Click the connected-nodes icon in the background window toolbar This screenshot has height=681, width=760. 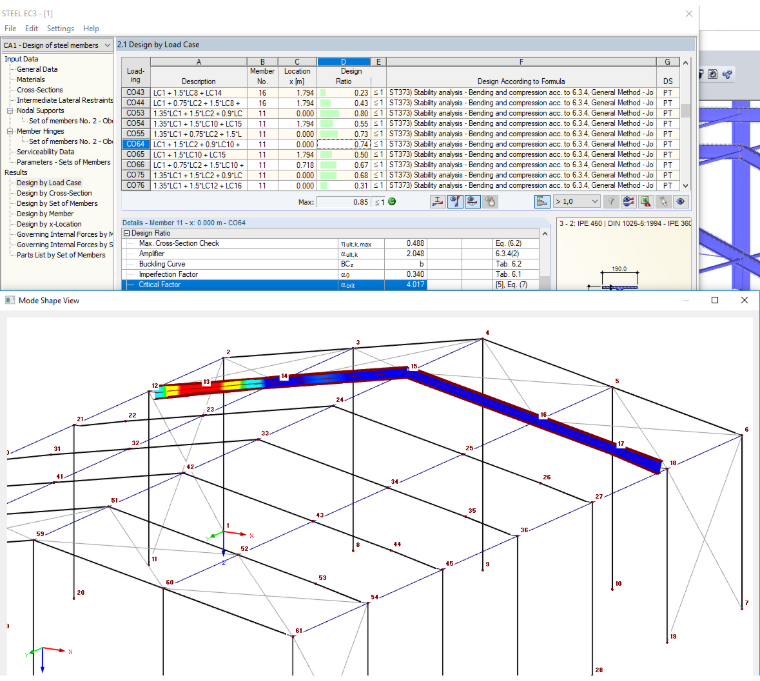click(x=727, y=74)
